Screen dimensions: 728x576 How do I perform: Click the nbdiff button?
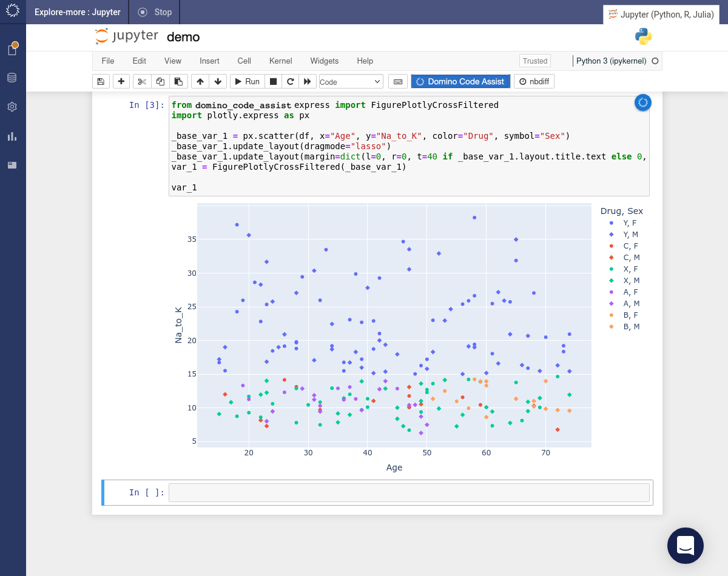click(534, 81)
